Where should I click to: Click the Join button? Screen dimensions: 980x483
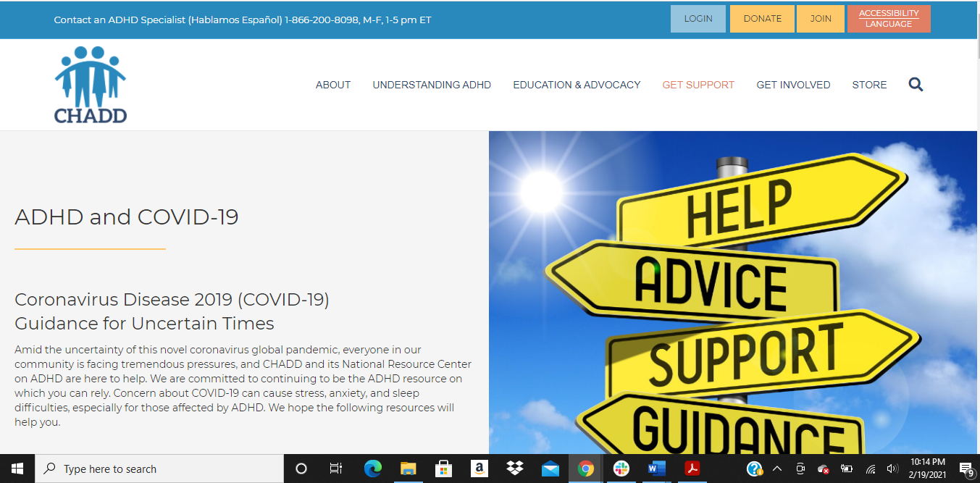(820, 19)
